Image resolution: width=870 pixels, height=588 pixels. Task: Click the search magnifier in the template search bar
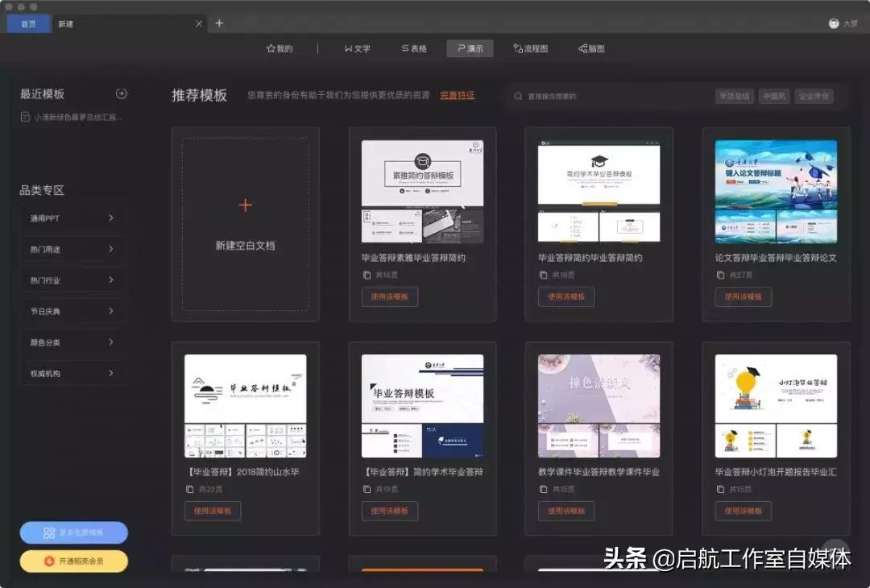518,96
